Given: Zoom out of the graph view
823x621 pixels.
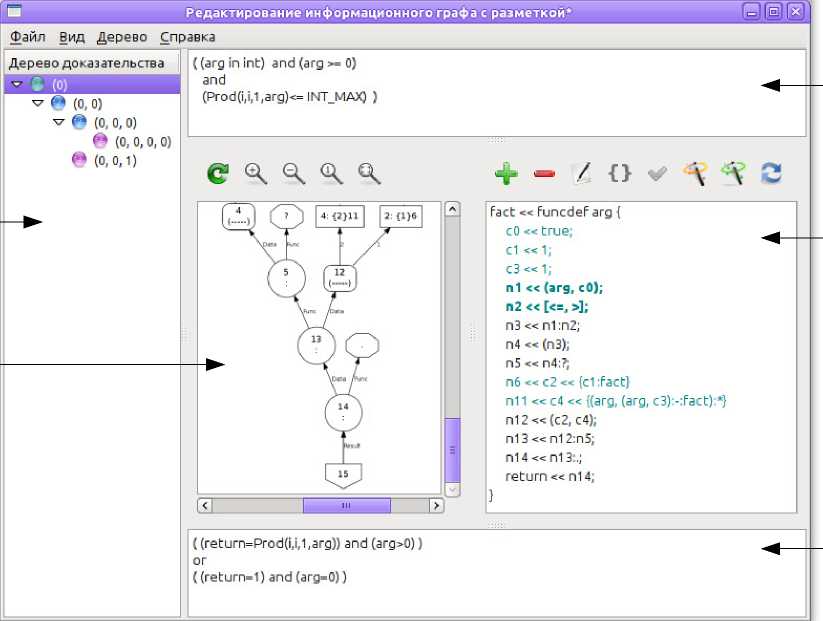Looking at the screenshot, I should tap(293, 174).
